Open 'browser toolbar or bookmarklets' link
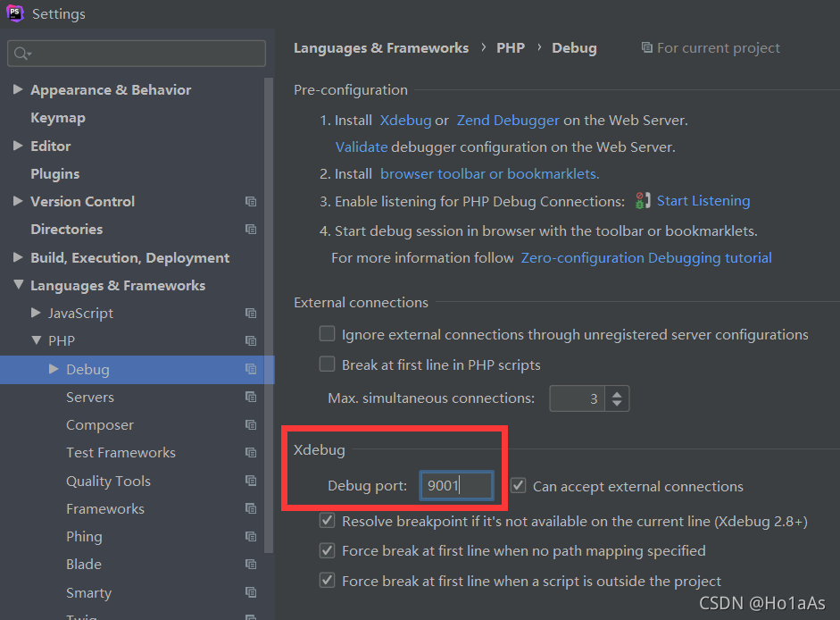The height and width of the screenshot is (620, 840). click(x=490, y=174)
